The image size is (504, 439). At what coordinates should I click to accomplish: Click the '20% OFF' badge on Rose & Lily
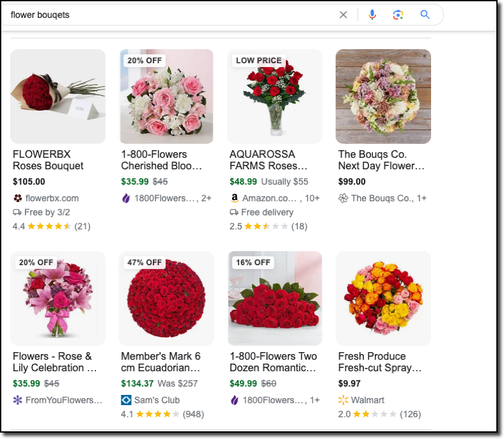pos(36,263)
